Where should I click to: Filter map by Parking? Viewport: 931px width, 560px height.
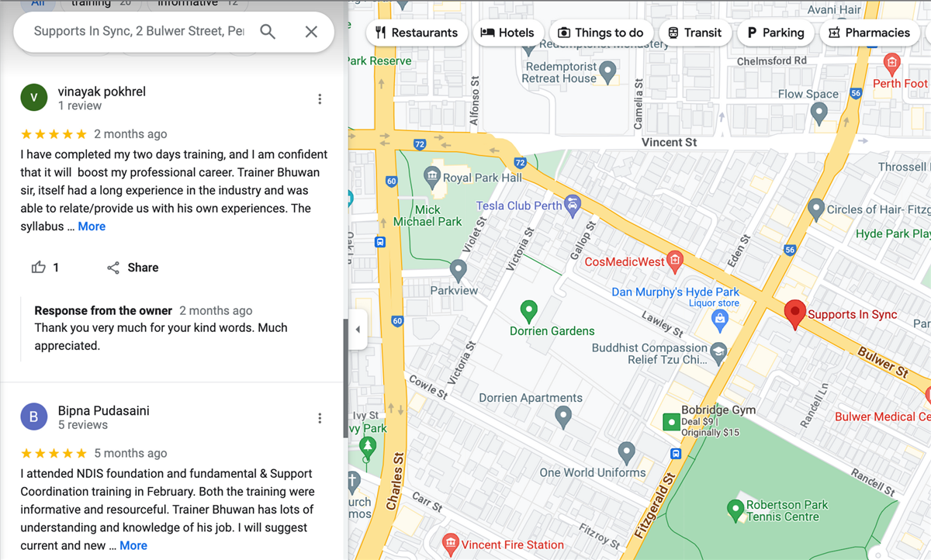(775, 33)
